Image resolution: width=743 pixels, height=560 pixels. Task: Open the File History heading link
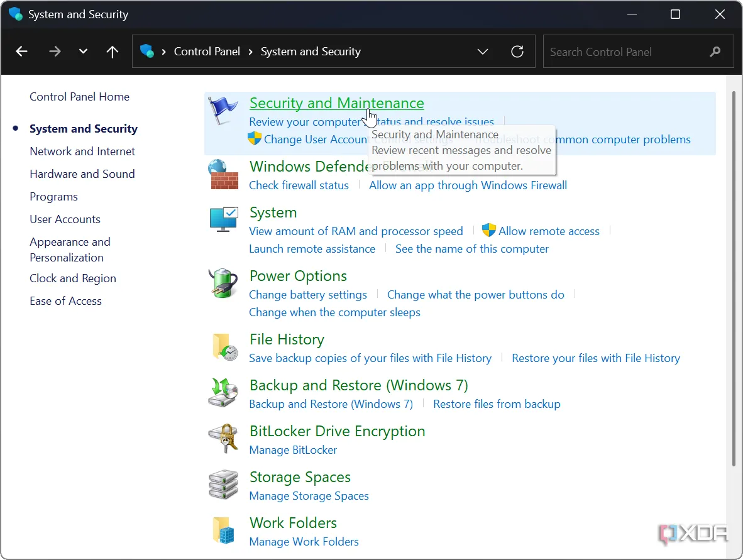pos(287,339)
